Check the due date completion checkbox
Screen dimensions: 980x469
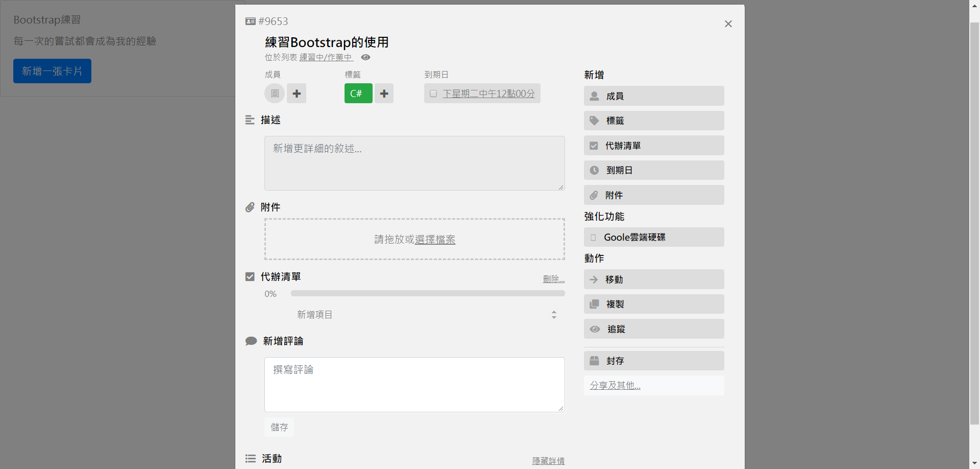pos(433,93)
